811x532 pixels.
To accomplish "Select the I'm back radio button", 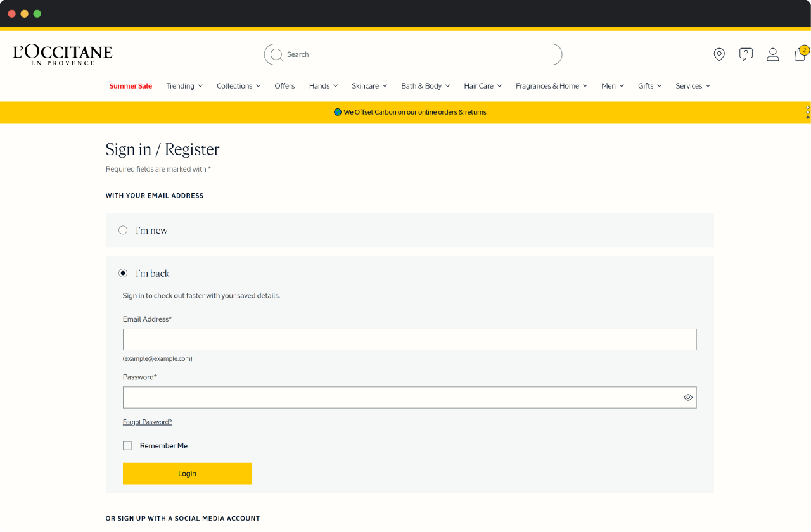I will pos(123,273).
